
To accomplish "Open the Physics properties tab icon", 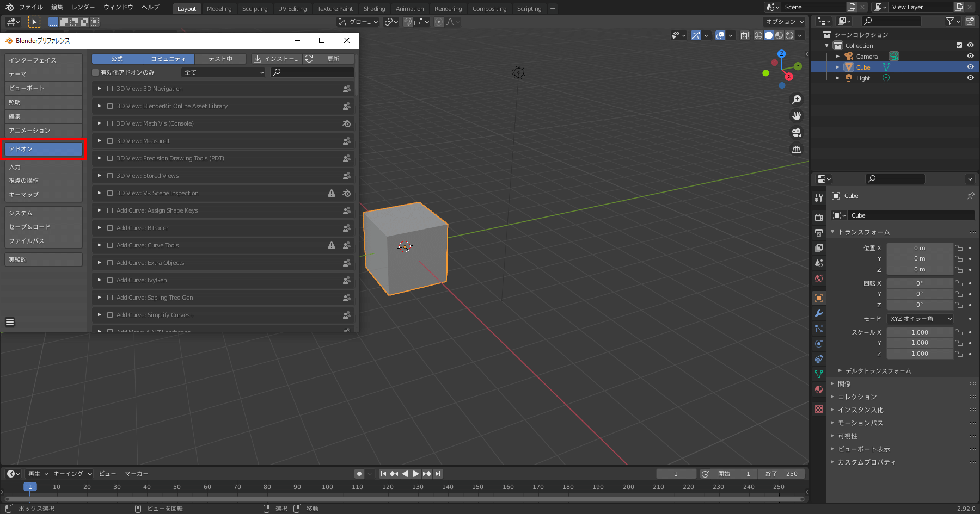I will point(819,344).
